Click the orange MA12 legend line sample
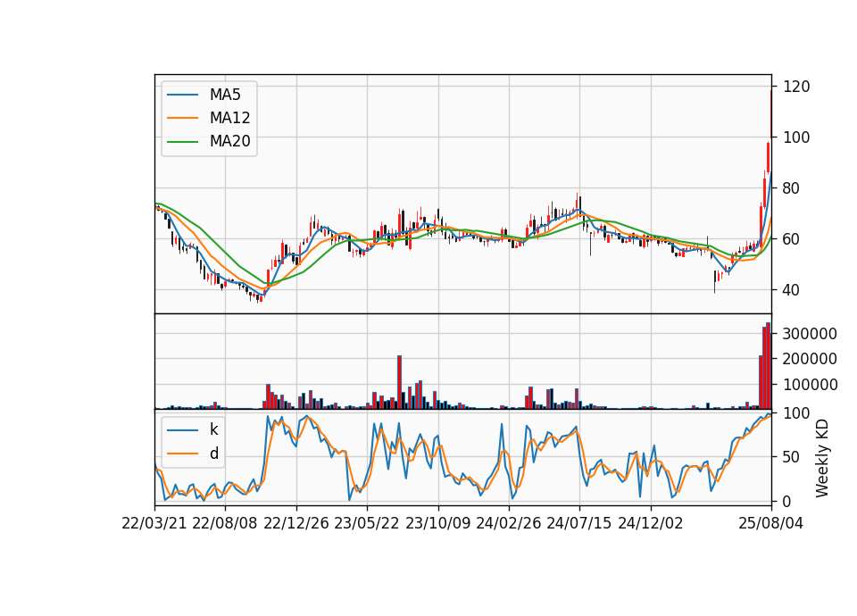The width and height of the screenshot is (857, 616). [x=182, y=118]
